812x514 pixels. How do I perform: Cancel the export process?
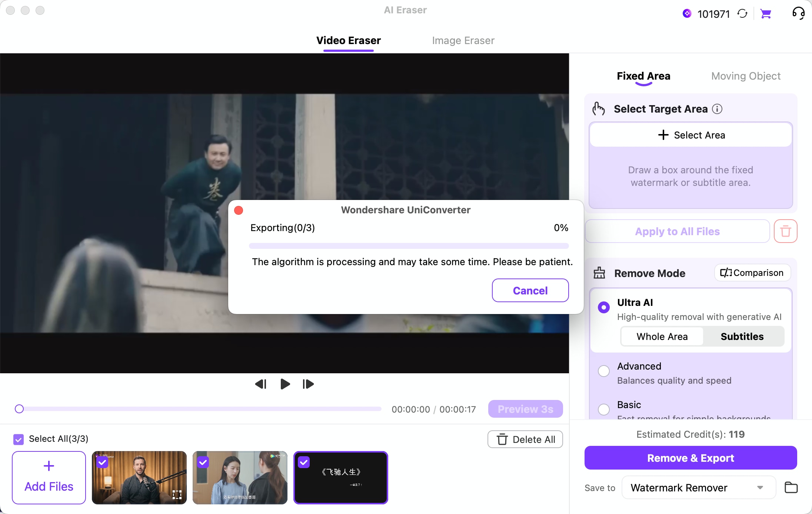click(x=530, y=290)
